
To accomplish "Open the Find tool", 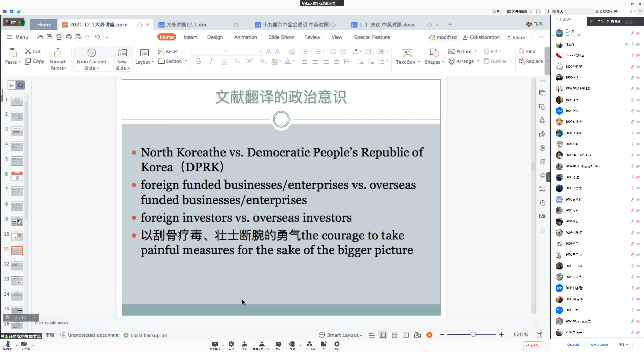I will coord(527,51).
